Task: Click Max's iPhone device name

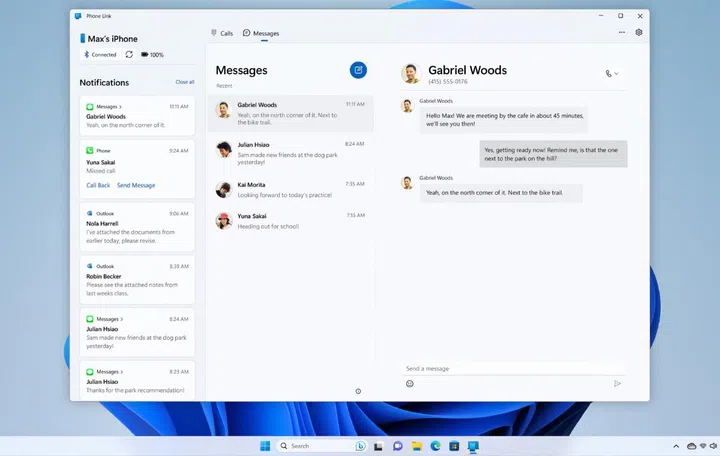Action: pos(112,39)
